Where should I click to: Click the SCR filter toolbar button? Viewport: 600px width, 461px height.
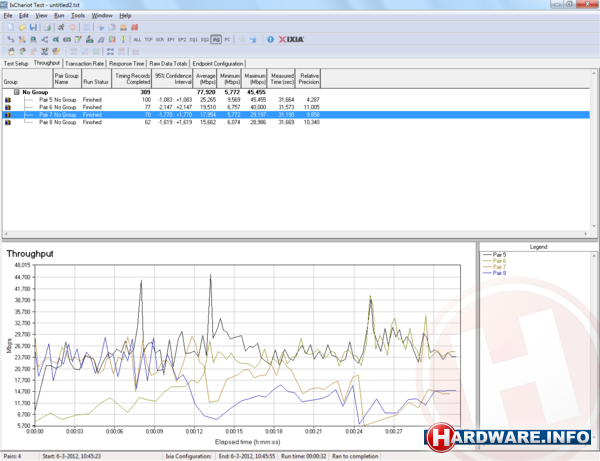162,39
